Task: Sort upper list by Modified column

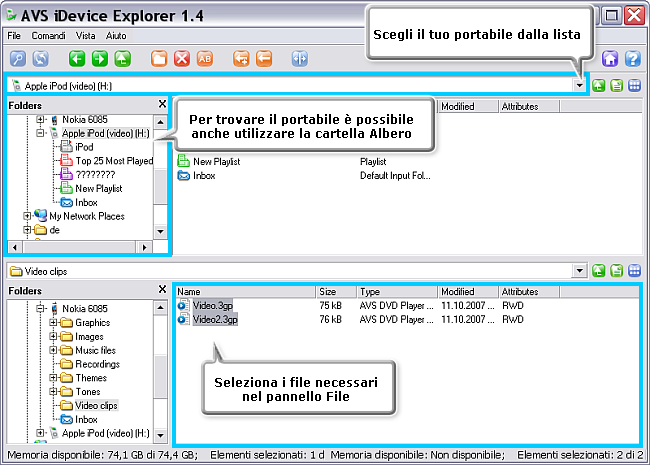Action: point(468,107)
